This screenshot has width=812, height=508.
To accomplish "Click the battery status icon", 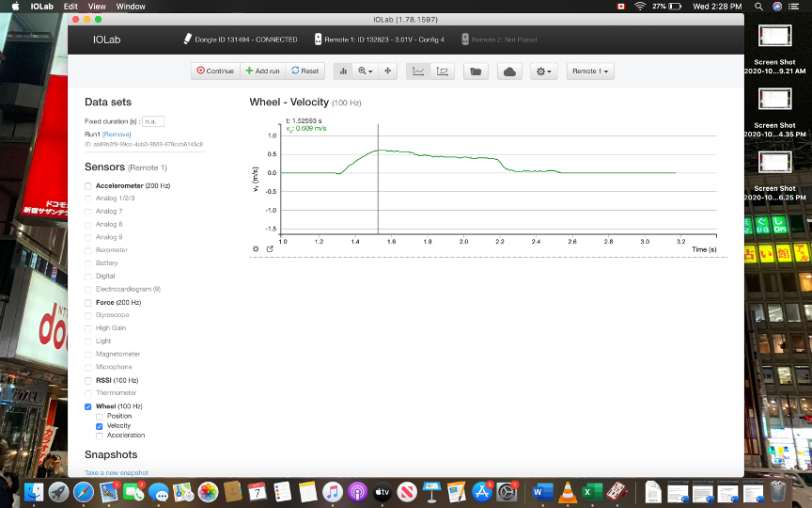I will pos(676,7).
